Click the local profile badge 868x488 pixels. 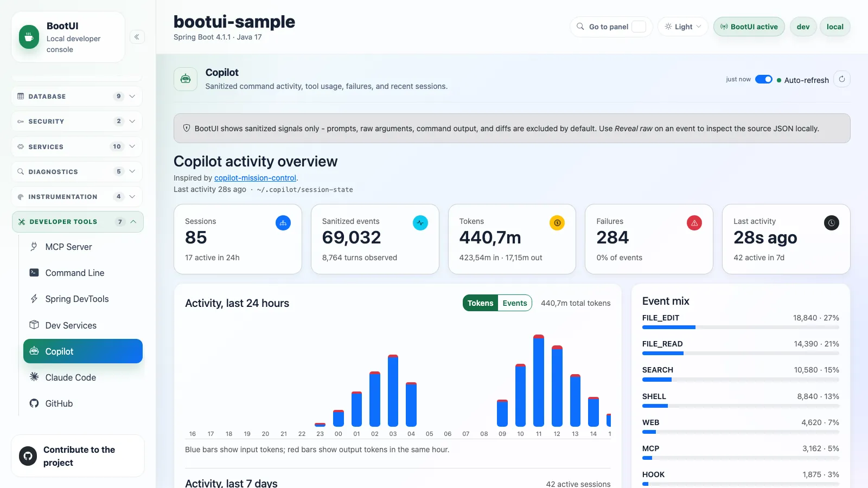(835, 27)
